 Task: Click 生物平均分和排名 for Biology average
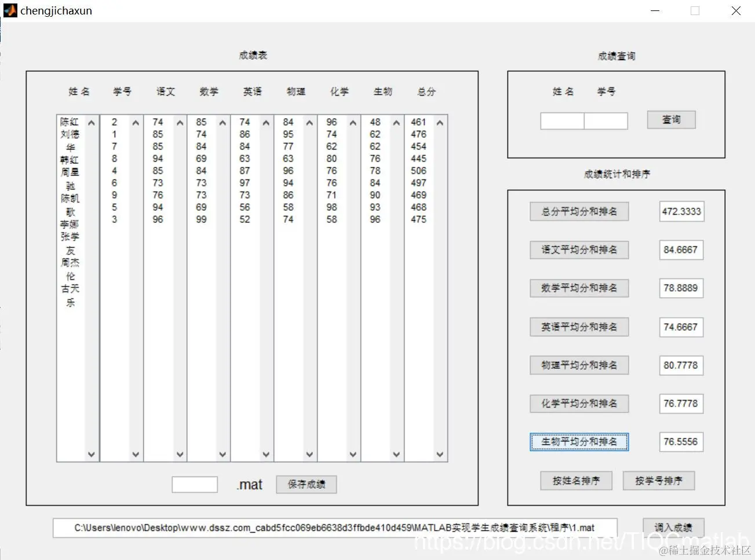tap(579, 442)
